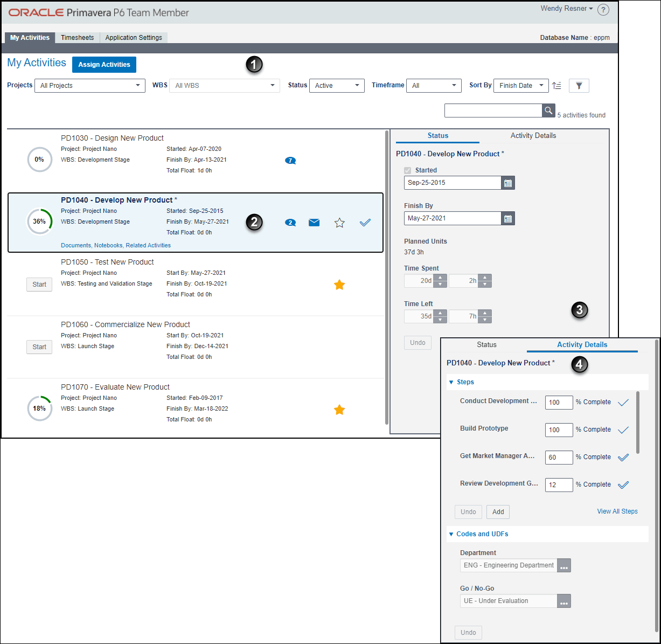Mark PD1040 complete with checkmark icon
The image size is (661, 644).
point(365,222)
